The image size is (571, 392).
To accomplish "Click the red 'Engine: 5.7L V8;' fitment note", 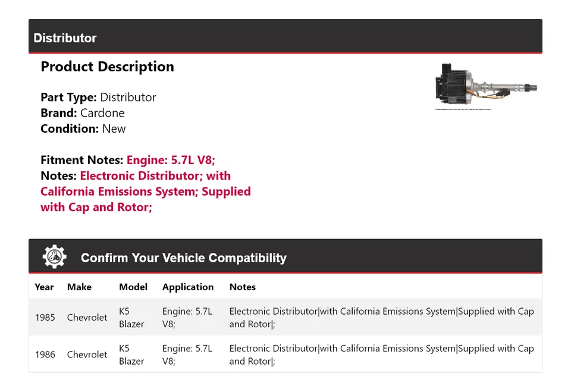I will coord(171,160).
